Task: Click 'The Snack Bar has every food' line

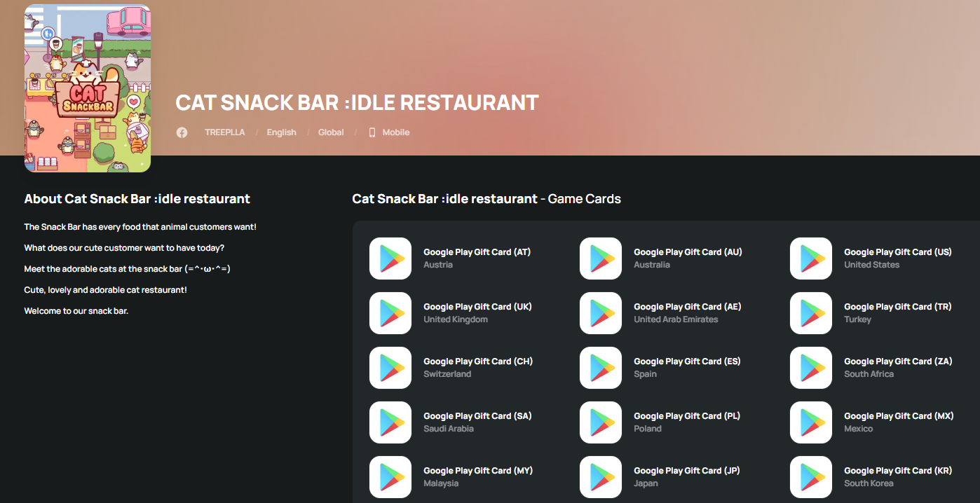Action: pyautogui.click(x=140, y=227)
